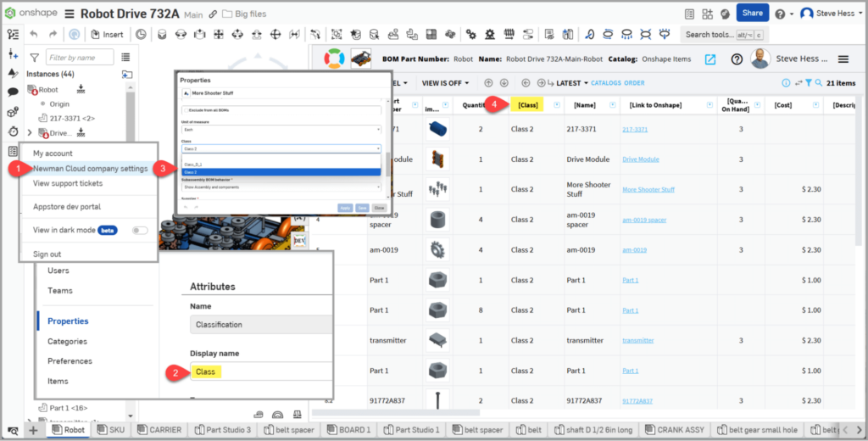Click the Search tools field

pyautogui.click(x=725, y=35)
